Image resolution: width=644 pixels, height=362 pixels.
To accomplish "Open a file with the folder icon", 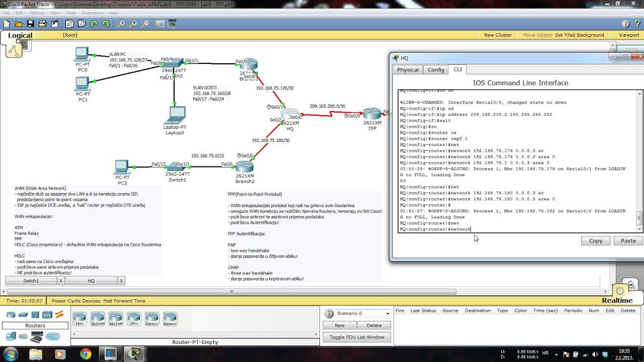I will (19, 24).
